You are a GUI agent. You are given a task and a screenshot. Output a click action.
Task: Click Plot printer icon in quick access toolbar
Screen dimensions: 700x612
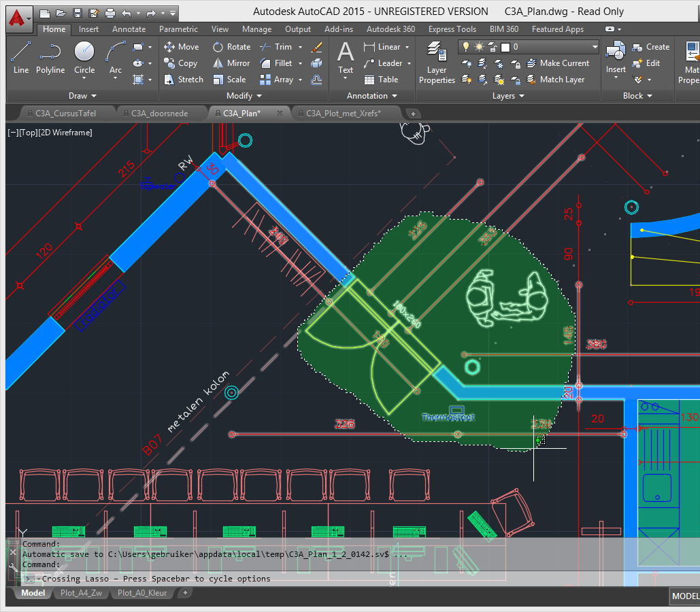click(110, 14)
